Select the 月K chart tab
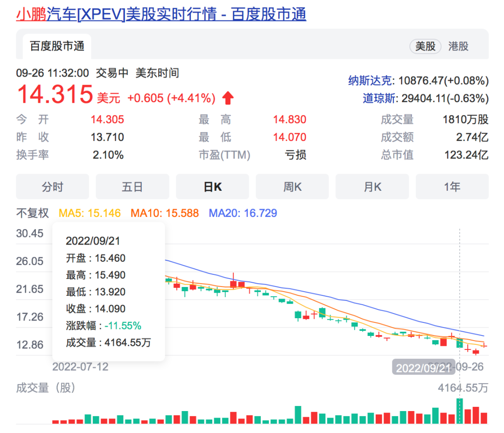The height and width of the screenshot is (433, 504). [x=372, y=187]
